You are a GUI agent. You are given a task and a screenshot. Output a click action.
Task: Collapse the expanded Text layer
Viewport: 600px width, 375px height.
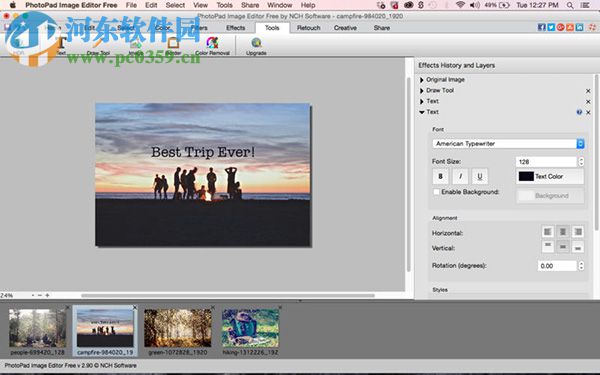(x=422, y=112)
